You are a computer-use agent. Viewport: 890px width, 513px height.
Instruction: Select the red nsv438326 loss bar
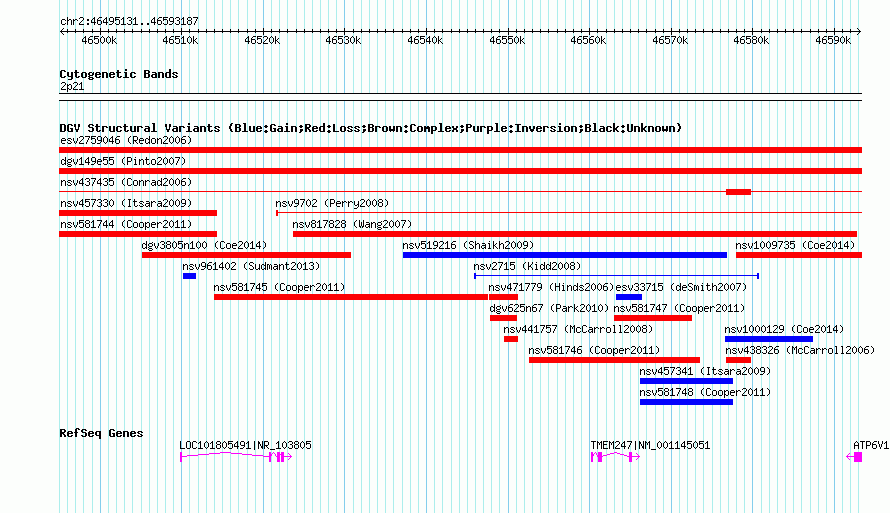[738, 360]
